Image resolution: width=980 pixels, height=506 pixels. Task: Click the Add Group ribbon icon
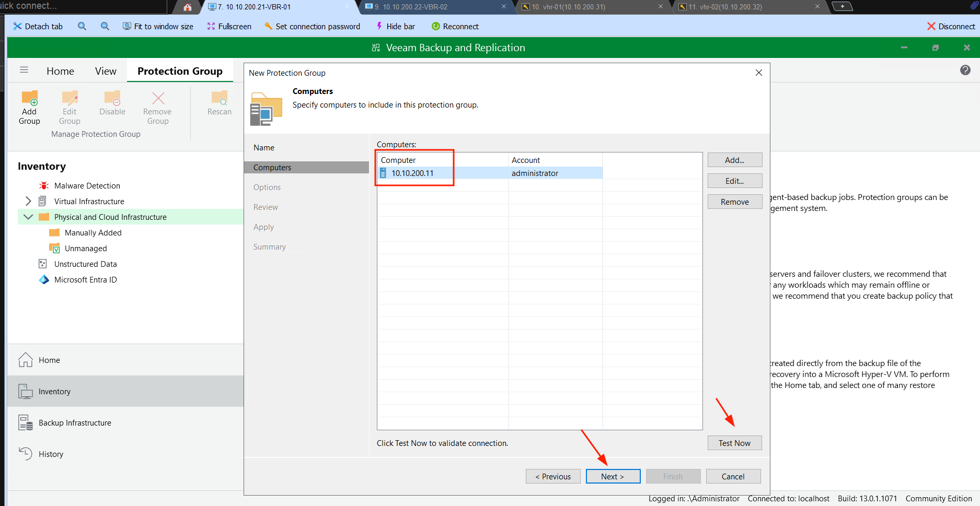(29, 98)
